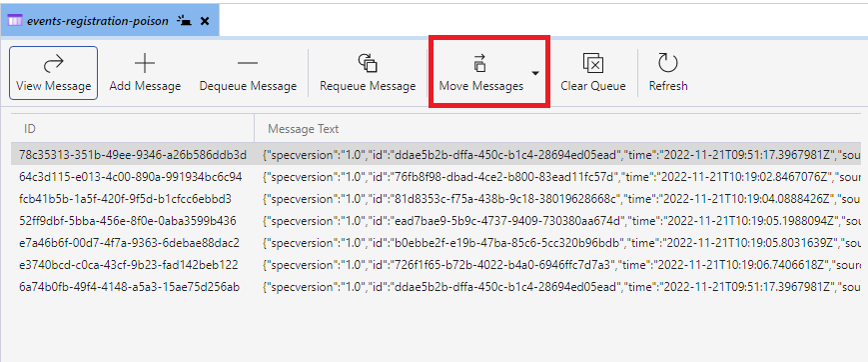
Task: Open the Move Messages dropdown arrow
Action: [534, 73]
